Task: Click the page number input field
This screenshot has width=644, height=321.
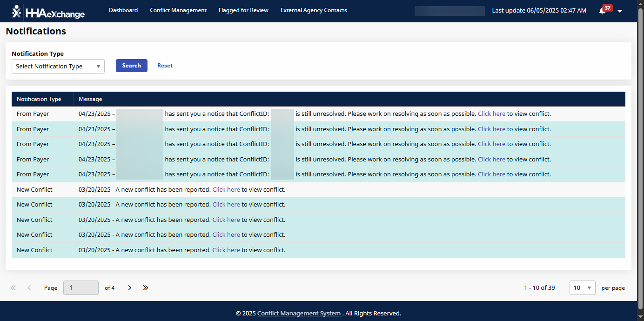Action: pos(80,288)
